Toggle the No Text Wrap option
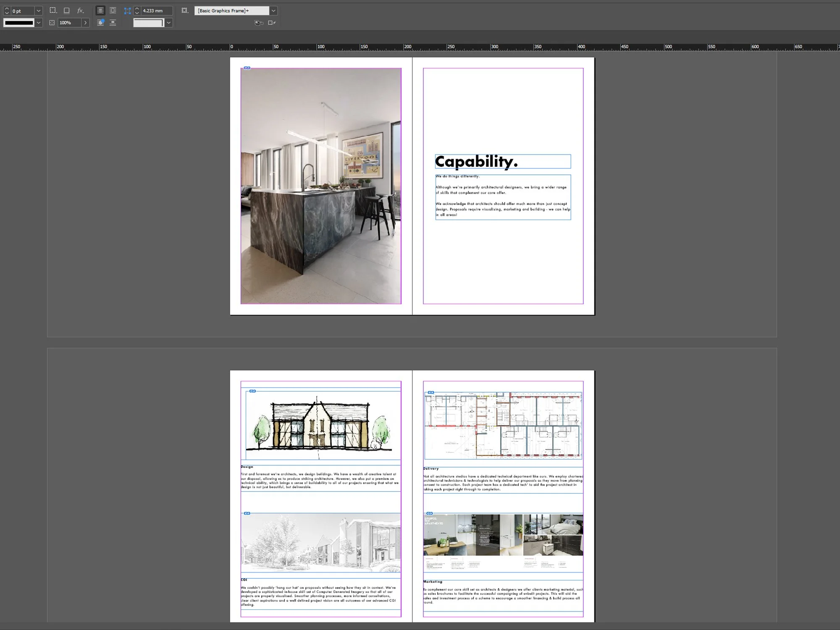The height and width of the screenshot is (630, 840). pyautogui.click(x=100, y=10)
